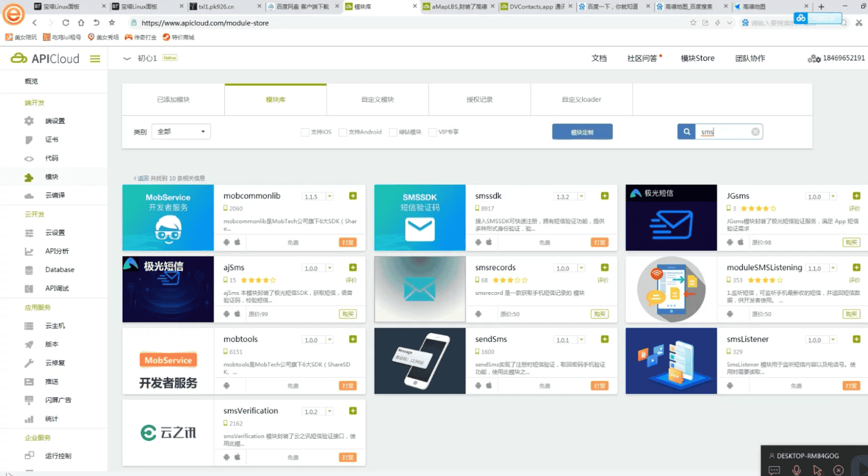Clear the sms search field
Image resolution: width=868 pixels, height=476 pixels.
(755, 132)
